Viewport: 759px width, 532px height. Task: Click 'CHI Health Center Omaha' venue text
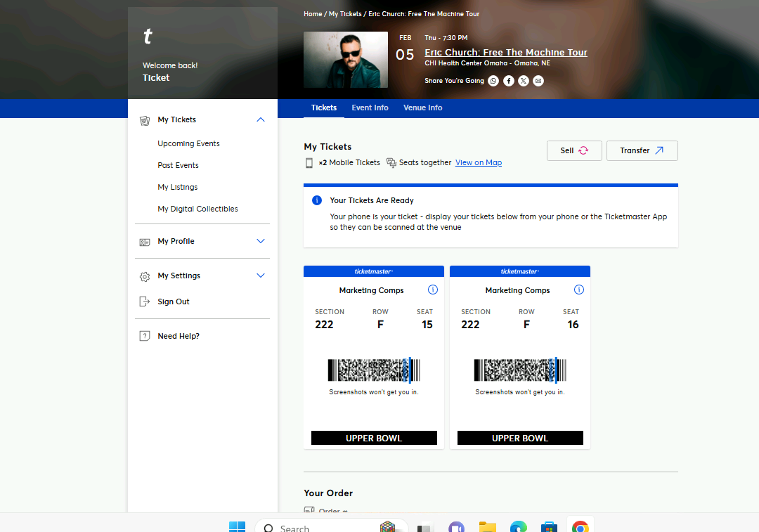coord(466,63)
